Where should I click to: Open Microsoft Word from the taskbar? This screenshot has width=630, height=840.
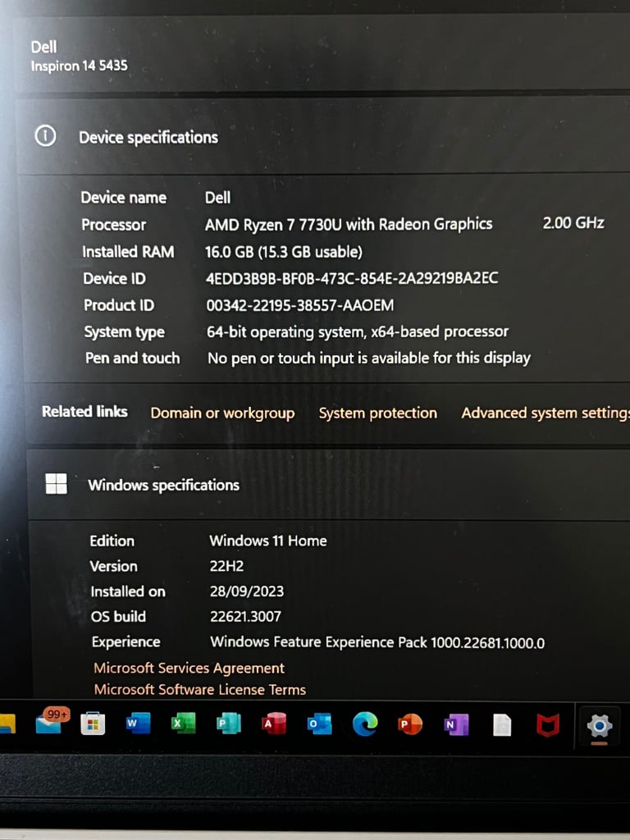[x=138, y=724]
